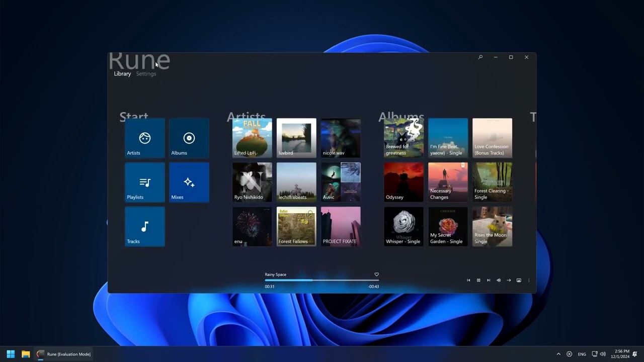Open the Mixes tile
Screen dimensions: 644x362
(x=189, y=183)
